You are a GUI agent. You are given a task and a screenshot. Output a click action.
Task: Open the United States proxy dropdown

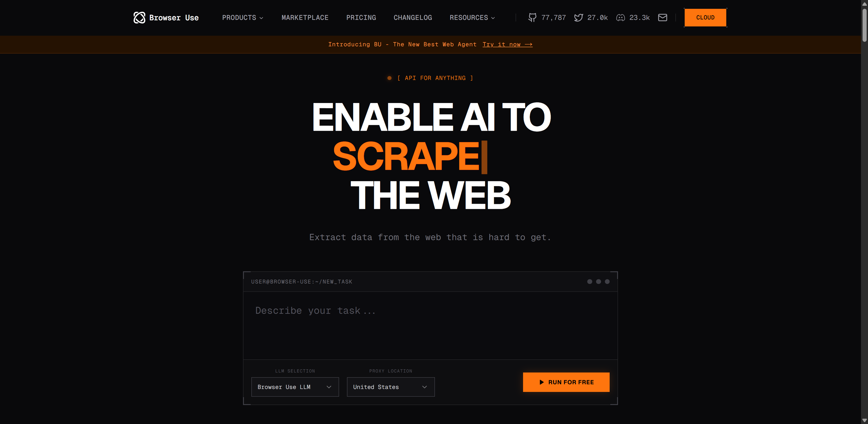[391, 387]
